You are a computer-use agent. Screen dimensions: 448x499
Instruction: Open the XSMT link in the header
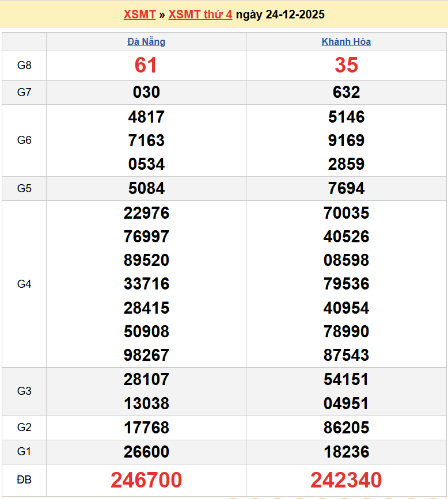pos(140,14)
